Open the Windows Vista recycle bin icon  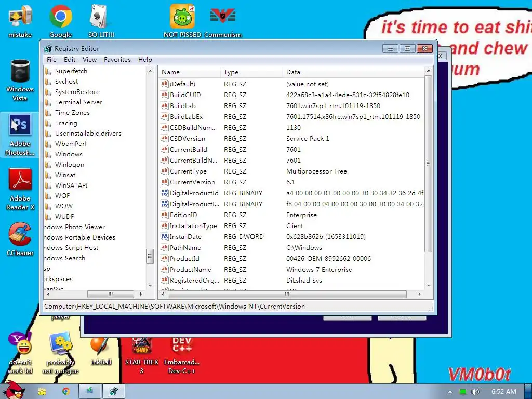[20, 80]
